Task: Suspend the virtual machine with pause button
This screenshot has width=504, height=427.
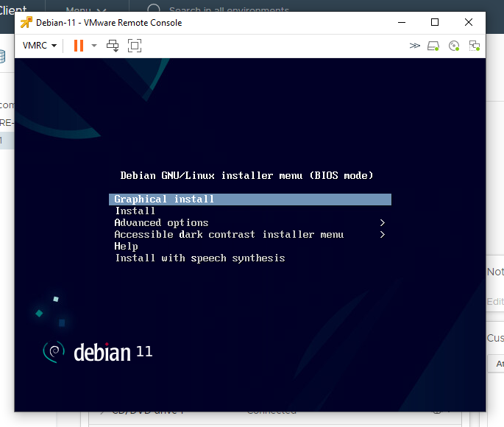Action: (79, 46)
